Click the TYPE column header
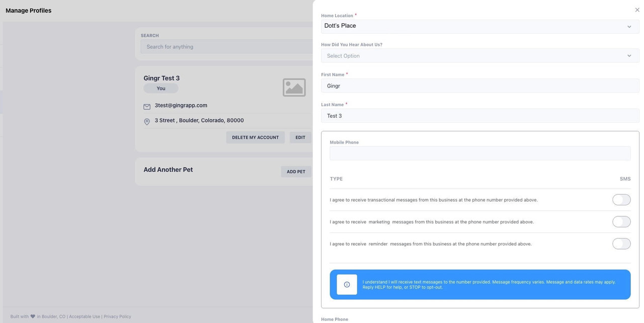644x323 pixels. [x=336, y=179]
